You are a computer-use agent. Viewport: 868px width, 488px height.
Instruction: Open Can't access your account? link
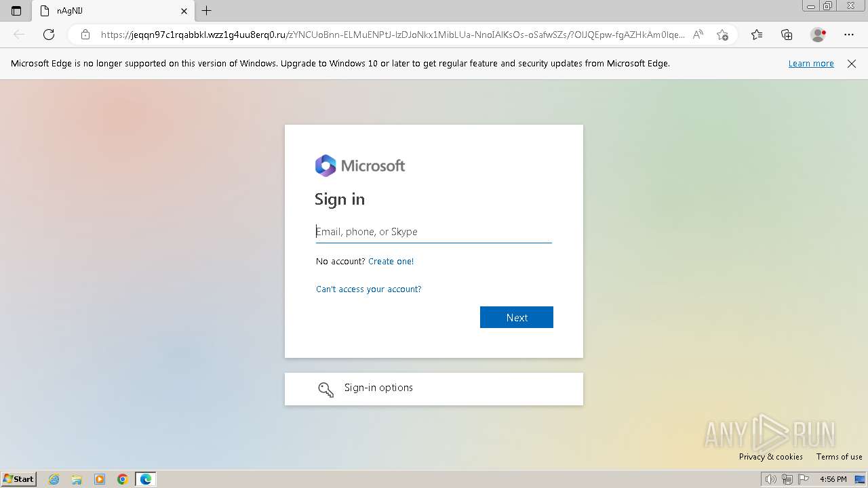[x=369, y=289]
